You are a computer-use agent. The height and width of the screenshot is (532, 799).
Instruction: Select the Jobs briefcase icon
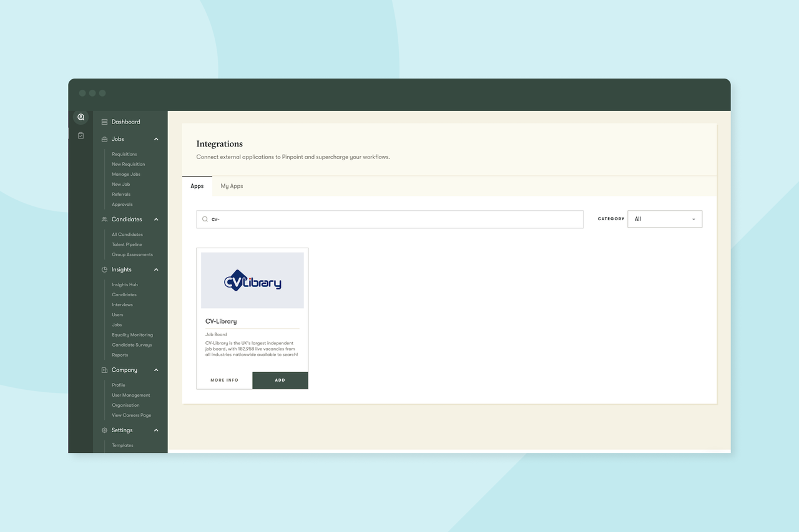(x=104, y=138)
